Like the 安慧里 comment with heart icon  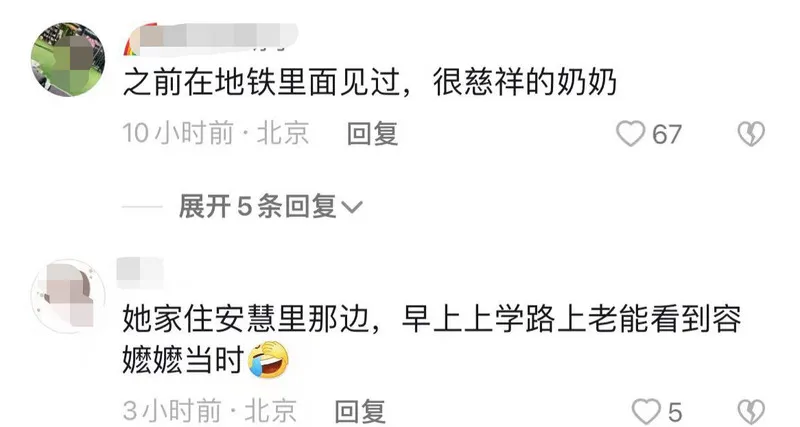(646, 412)
